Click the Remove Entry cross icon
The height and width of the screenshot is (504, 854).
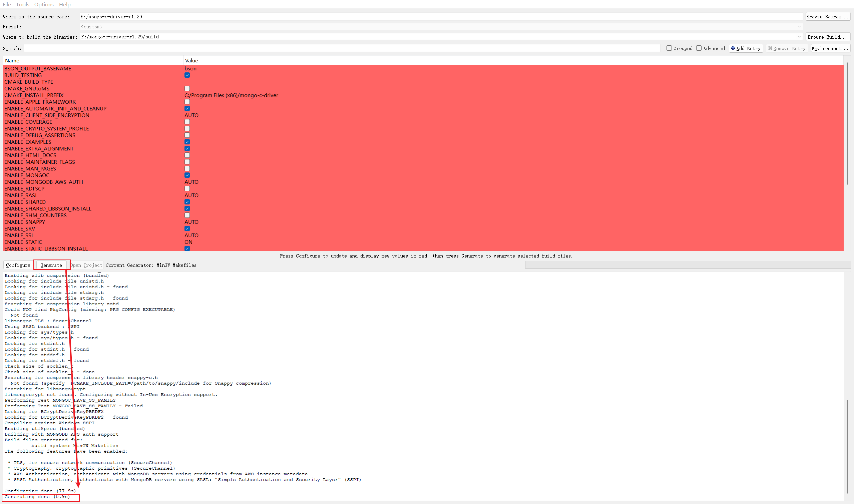click(770, 48)
